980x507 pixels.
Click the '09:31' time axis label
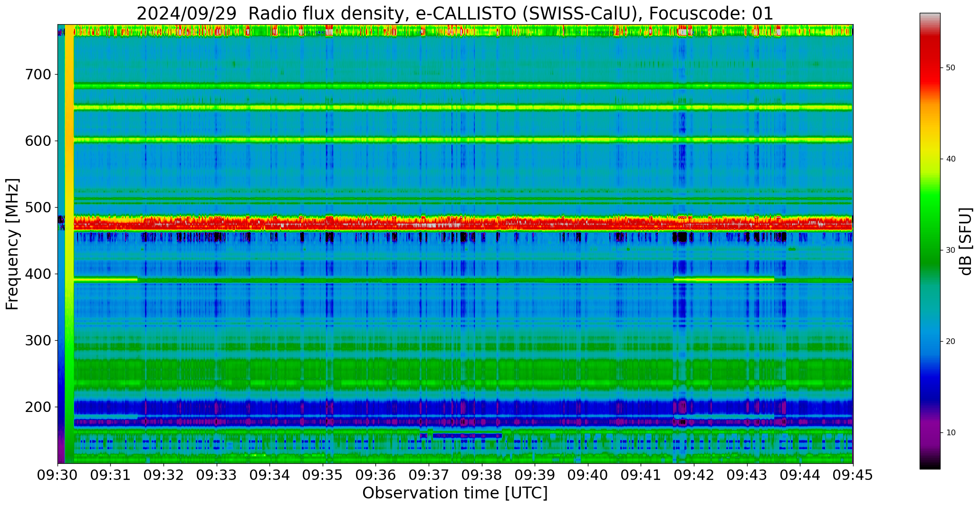[x=111, y=475]
